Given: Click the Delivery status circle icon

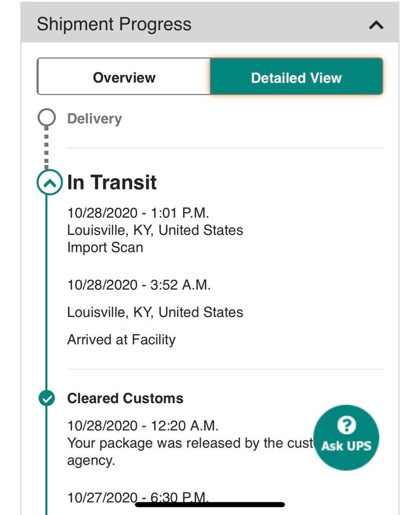Looking at the screenshot, I should click(x=46, y=118).
